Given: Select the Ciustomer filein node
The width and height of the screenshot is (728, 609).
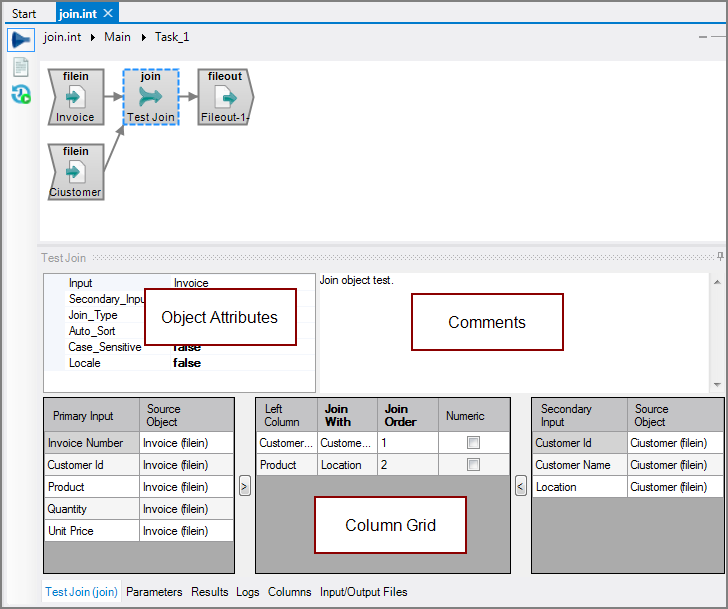Looking at the screenshot, I should coord(75,172).
